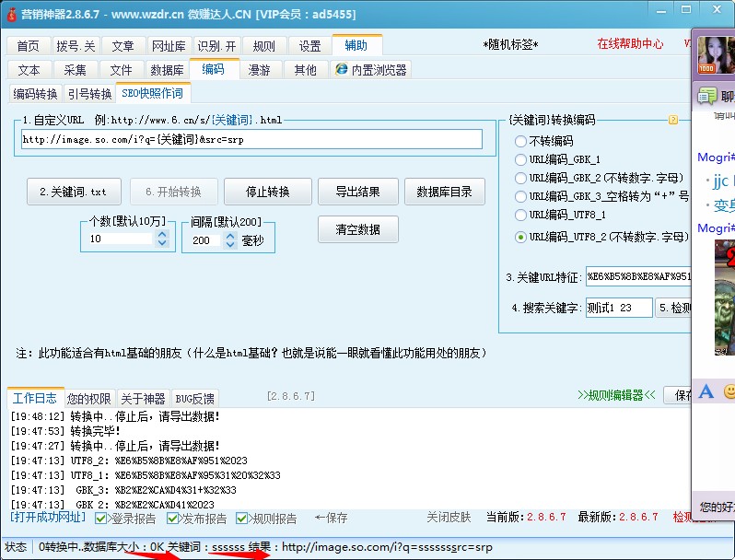Image resolution: width=735 pixels, height=560 pixels.
Task: Toggle the 规则报告 checkbox
Action: coord(241,519)
